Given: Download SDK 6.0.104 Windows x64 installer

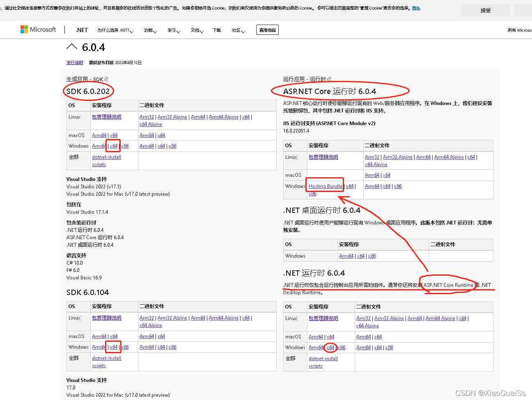Looking at the screenshot, I should point(114,347).
